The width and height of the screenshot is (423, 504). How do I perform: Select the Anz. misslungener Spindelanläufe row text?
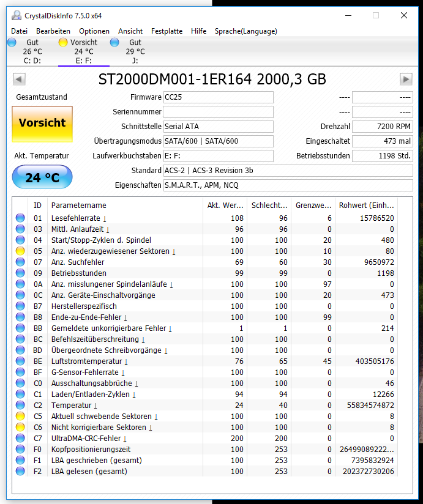point(109,284)
